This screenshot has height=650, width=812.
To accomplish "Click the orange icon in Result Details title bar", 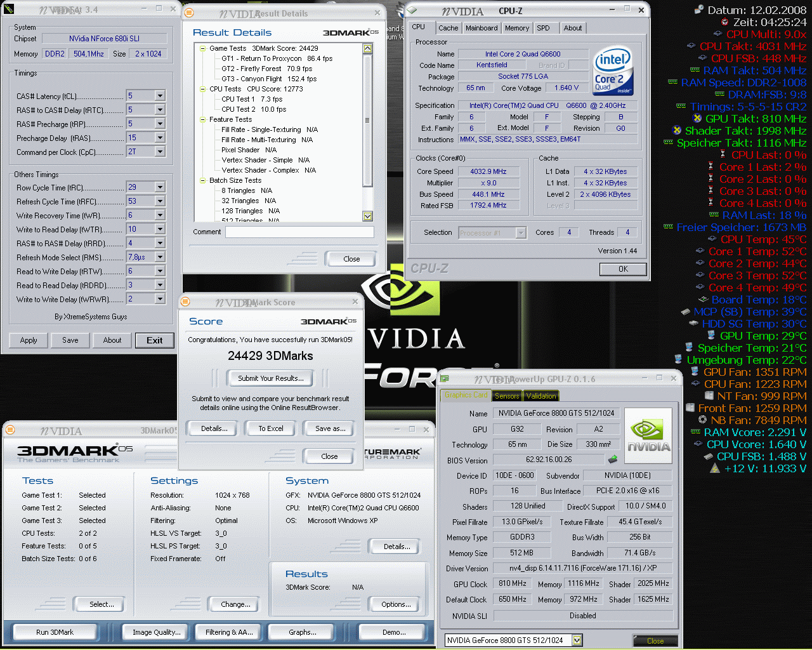I will click(189, 13).
